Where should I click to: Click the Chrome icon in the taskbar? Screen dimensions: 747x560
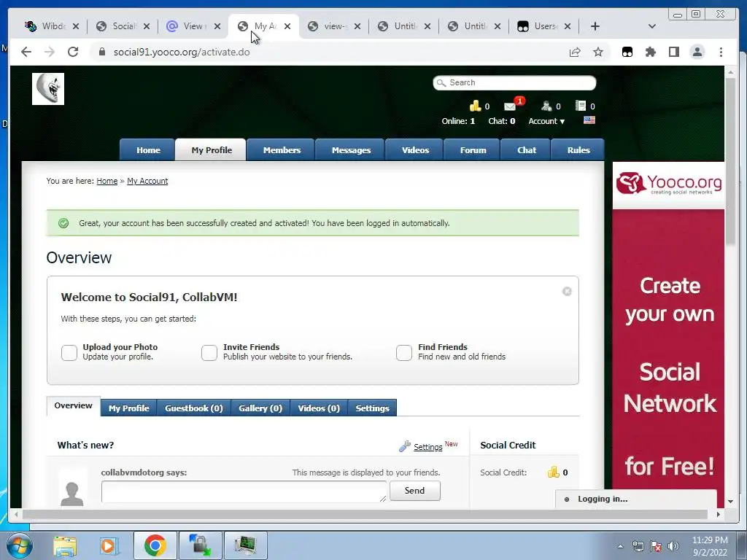pos(155,545)
